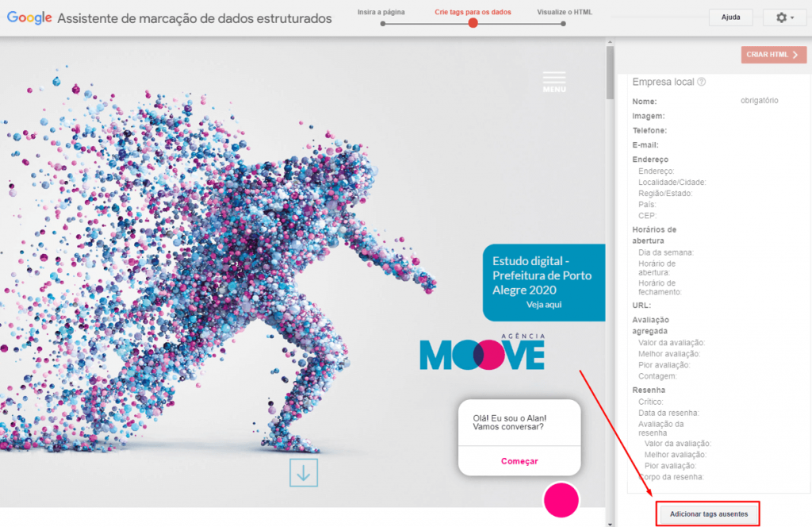This screenshot has height=527, width=812.
Task: Click the page's vertical scrollbar thumb
Action: coord(610,72)
